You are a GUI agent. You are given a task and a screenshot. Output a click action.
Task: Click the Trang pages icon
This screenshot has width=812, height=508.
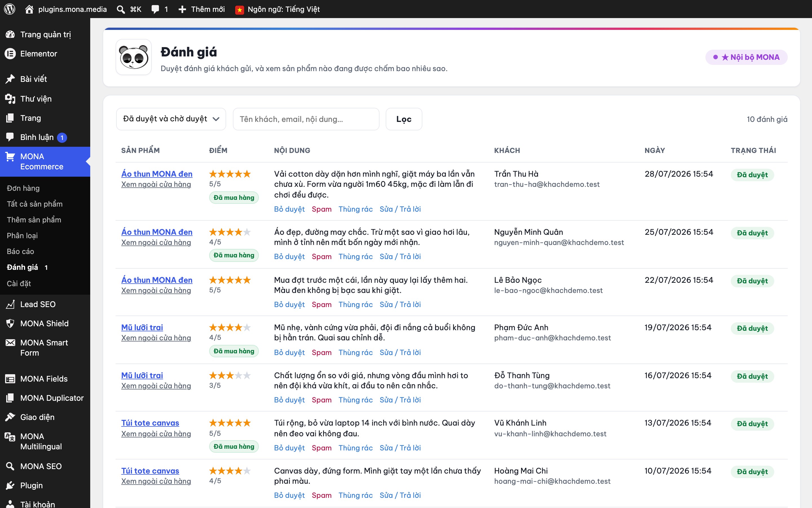point(10,118)
